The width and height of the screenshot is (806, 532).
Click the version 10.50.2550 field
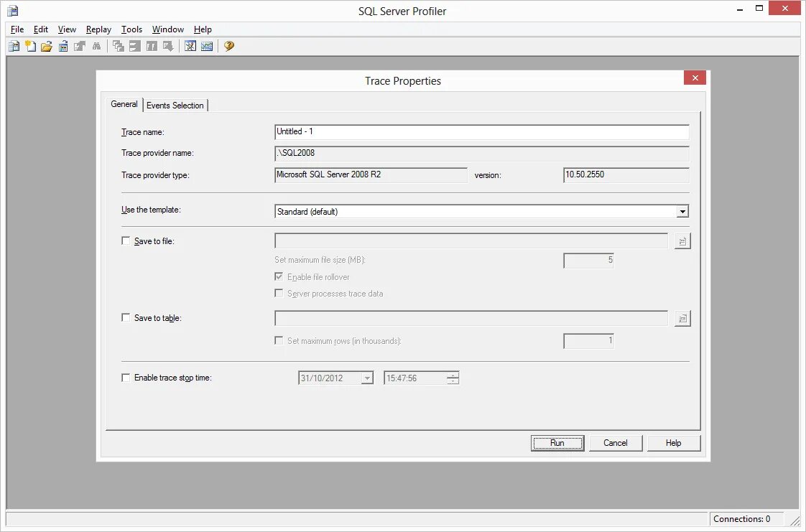pos(626,175)
